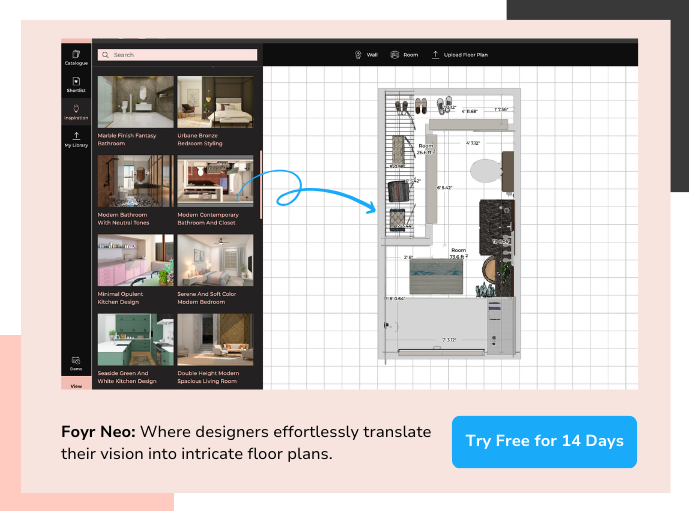Open Marble Finish Fantasy Bathroom thumbnail
Screen dimensions: 689x511
[x=136, y=102]
